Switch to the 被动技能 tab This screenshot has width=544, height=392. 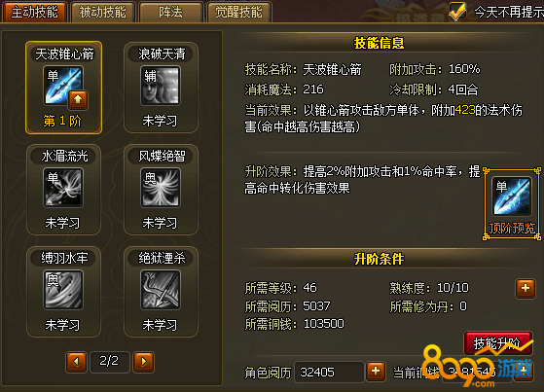[x=103, y=12]
